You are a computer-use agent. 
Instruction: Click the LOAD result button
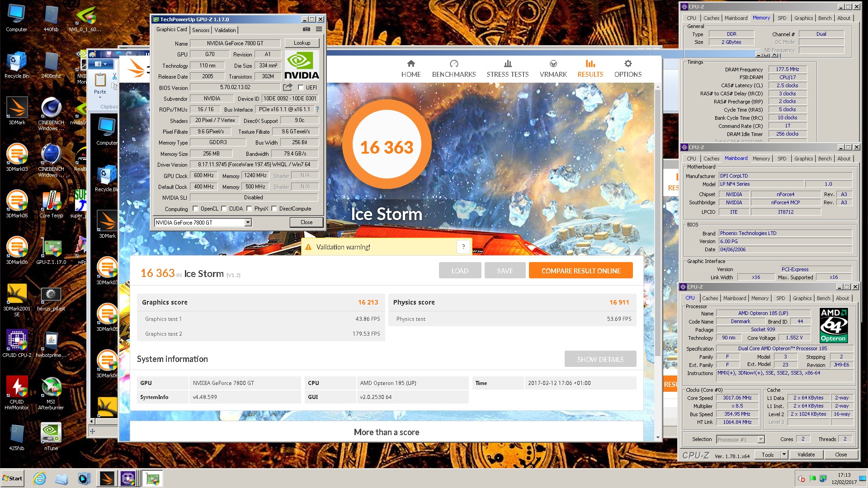(x=459, y=271)
